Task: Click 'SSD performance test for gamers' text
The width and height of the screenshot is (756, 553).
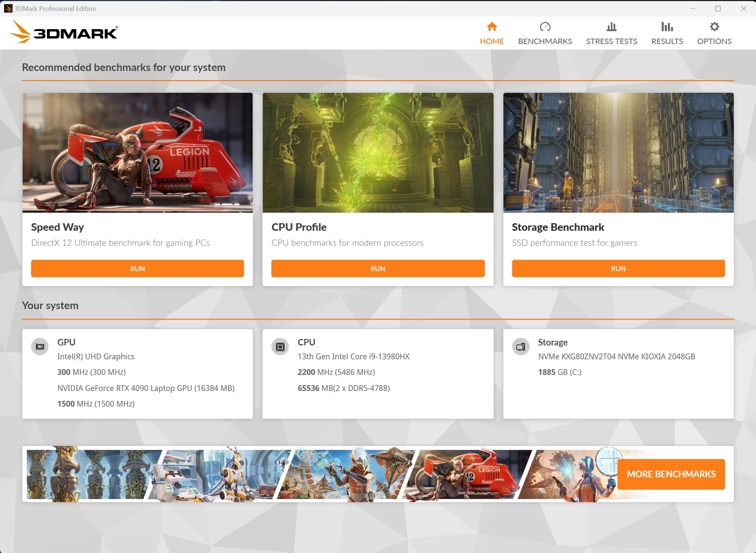Action: click(x=574, y=243)
